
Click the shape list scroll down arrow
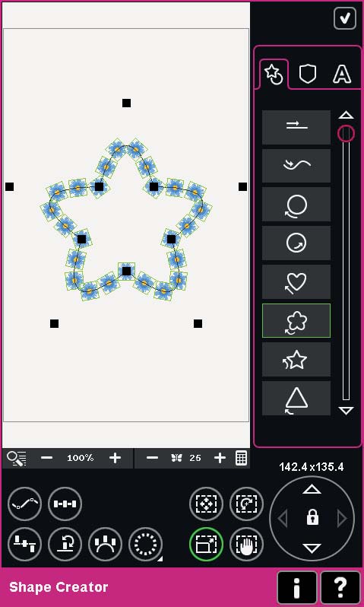tap(346, 411)
